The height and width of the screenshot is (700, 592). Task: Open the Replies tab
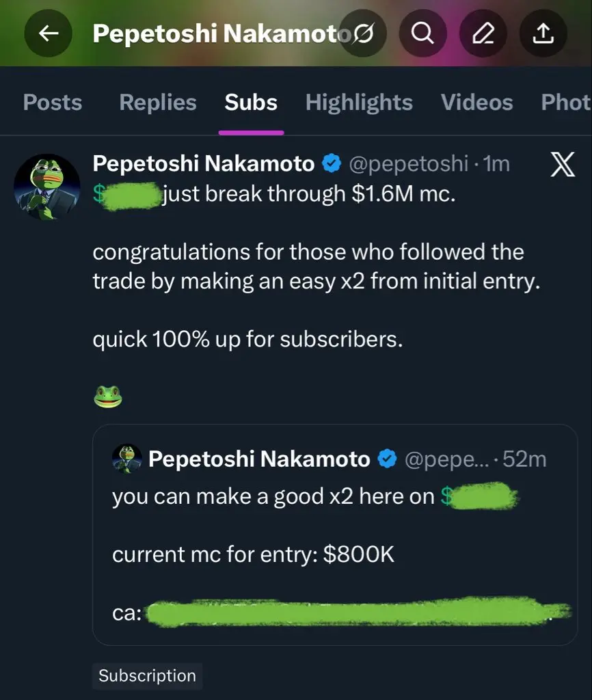click(157, 103)
